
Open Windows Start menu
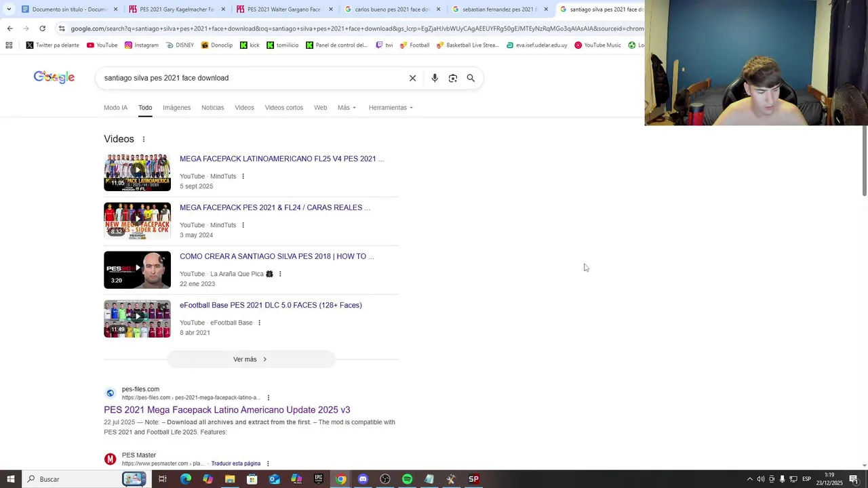pyautogui.click(x=10, y=479)
